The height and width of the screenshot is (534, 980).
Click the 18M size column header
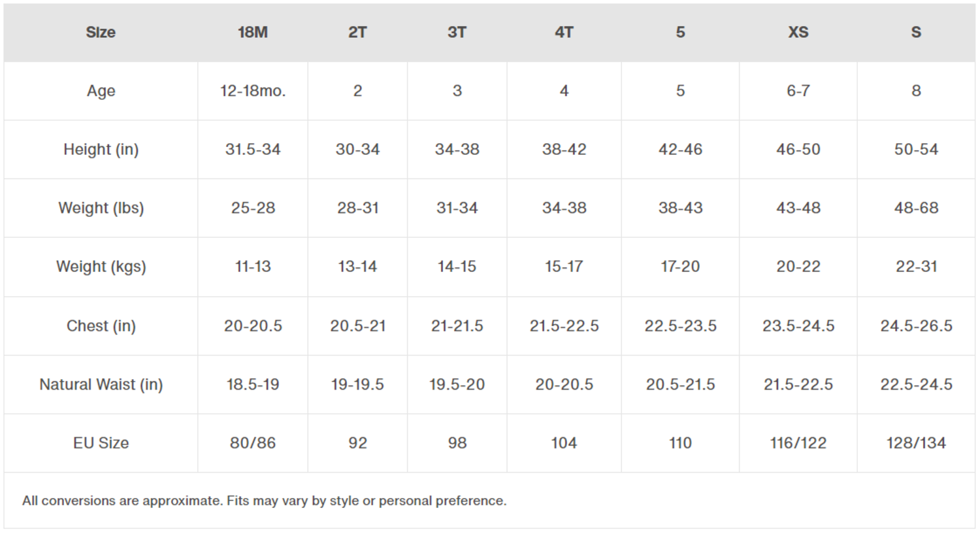pos(253,32)
